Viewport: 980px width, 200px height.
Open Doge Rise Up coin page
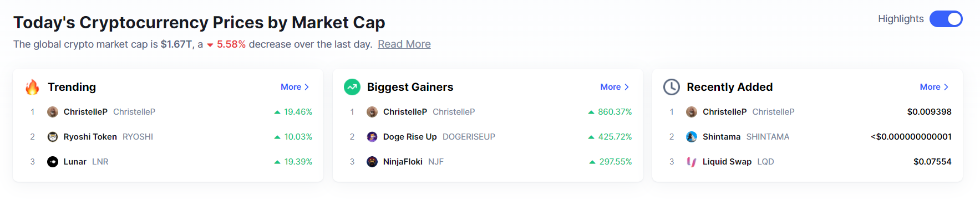click(410, 137)
